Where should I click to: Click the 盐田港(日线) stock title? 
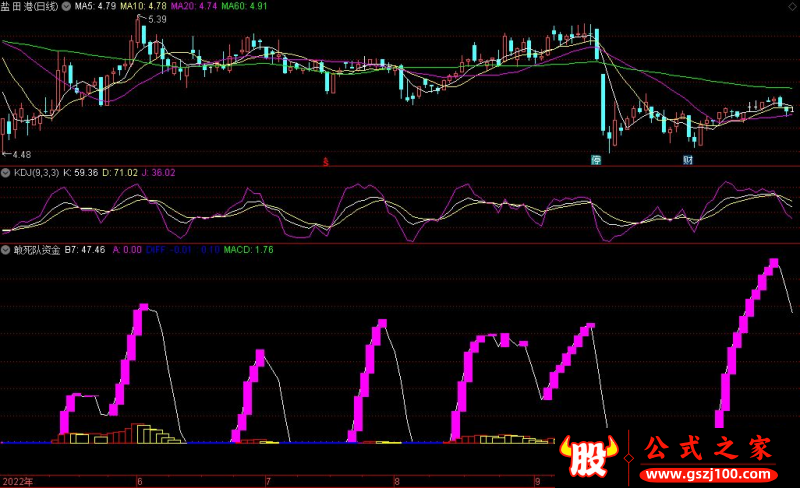[30, 6]
